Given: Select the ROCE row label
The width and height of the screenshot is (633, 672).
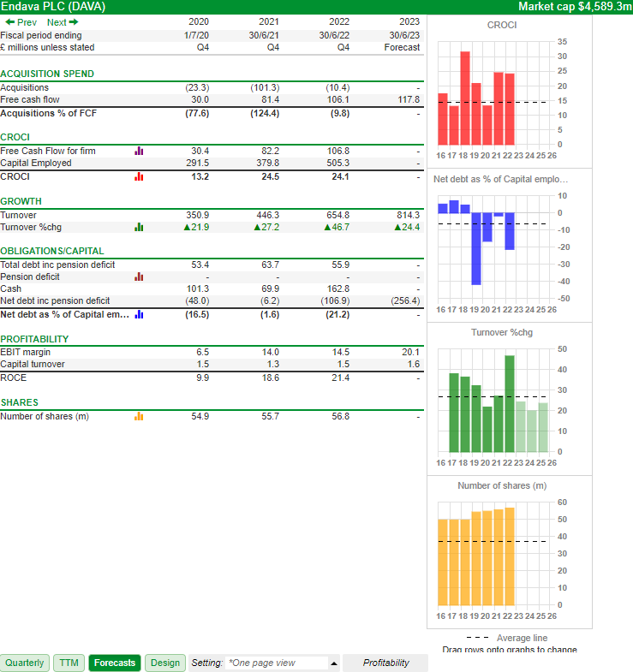Looking at the screenshot, I should pos(14,378).
